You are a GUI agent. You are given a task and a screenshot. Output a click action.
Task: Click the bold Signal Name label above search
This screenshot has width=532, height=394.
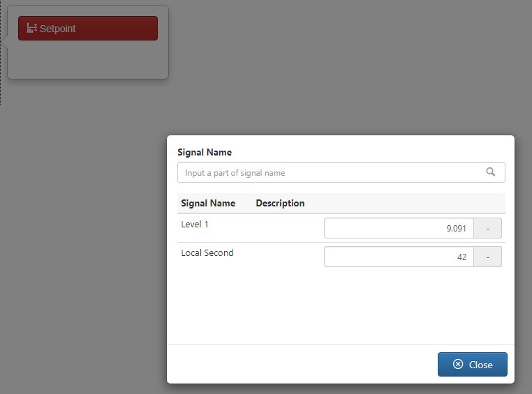[x=205, y=152]
